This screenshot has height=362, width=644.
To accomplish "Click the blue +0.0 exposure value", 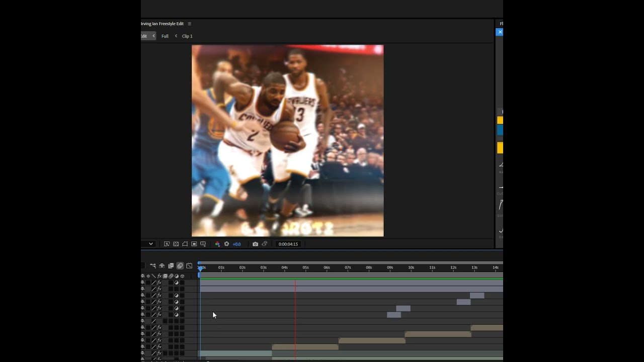I will click(x=236, y=244).
